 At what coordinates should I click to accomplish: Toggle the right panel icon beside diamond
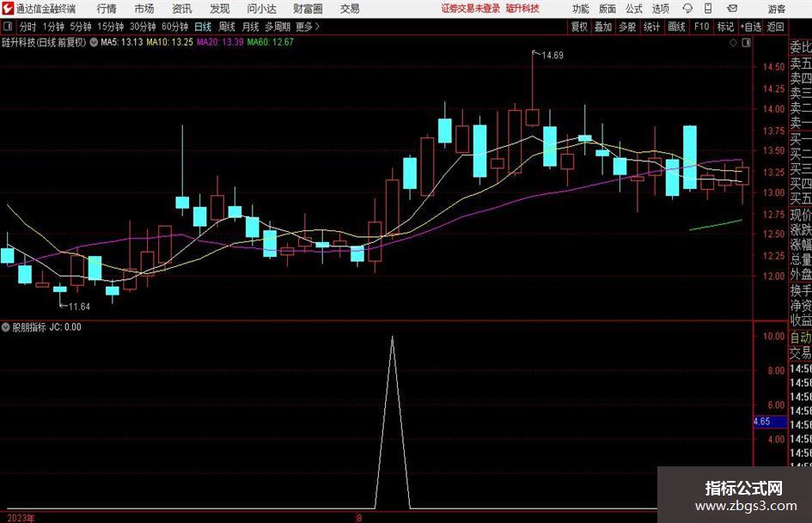[x=746, y=43]
